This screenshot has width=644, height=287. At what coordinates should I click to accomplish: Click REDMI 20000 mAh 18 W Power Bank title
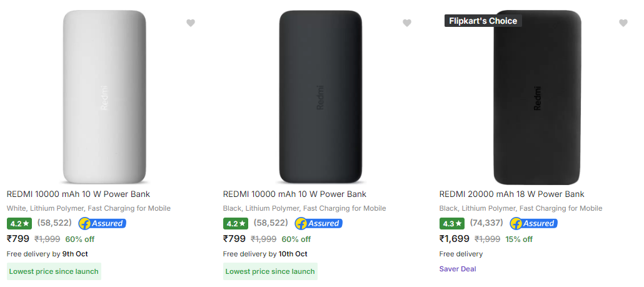click(x=511, y=194)
